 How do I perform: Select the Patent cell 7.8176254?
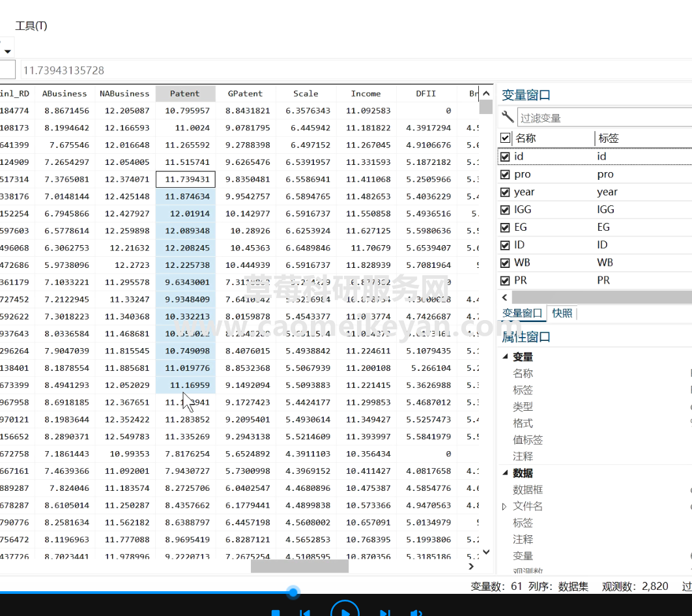[x=186, y=454]
